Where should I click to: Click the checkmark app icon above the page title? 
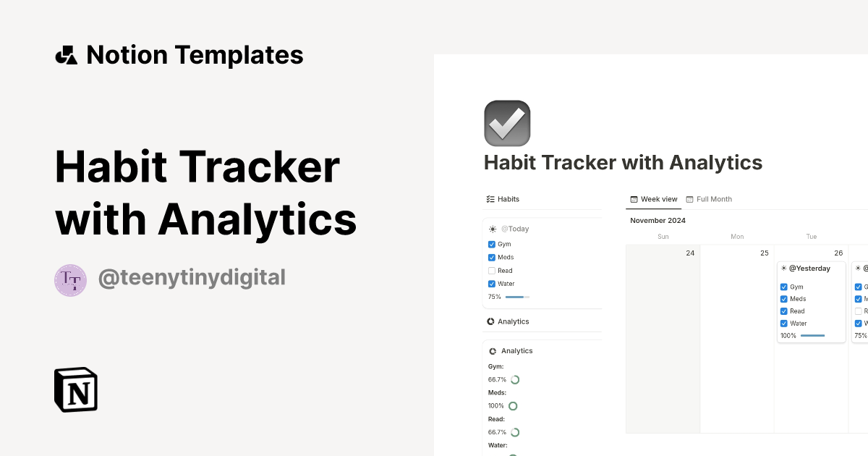pyautogui.click(x=506, y=123)
